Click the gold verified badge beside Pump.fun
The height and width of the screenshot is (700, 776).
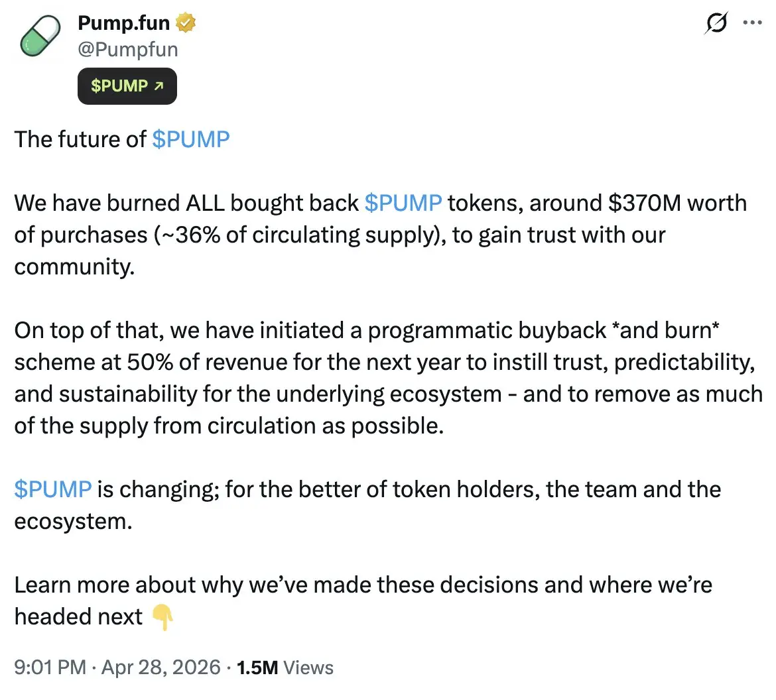[x=185, y=24]
